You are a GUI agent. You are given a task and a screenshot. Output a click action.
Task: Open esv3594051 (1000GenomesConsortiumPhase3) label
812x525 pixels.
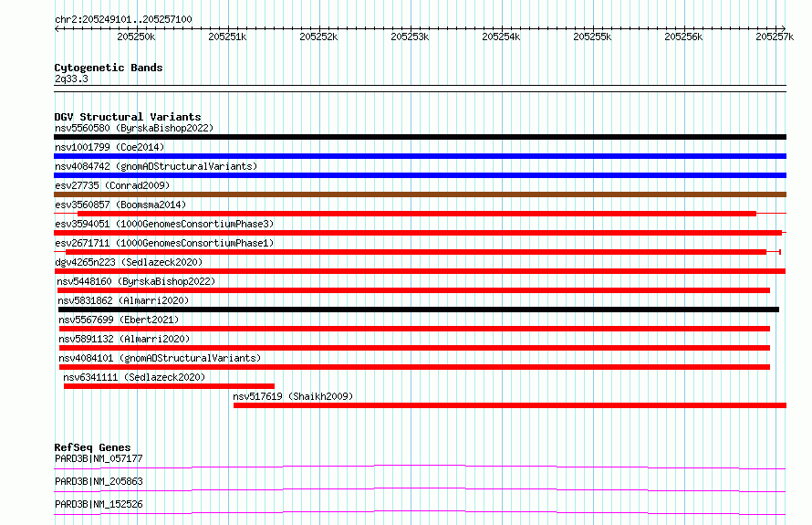164,224
